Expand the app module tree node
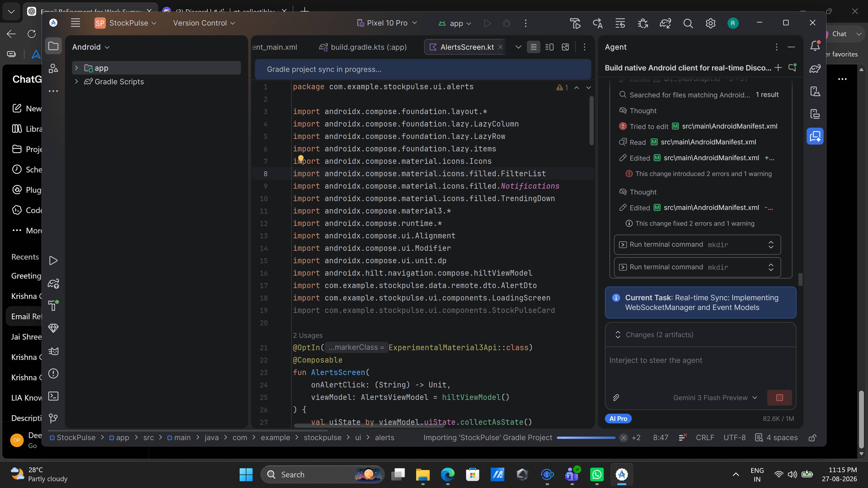 pyautogui.click(x=76, y=68)
